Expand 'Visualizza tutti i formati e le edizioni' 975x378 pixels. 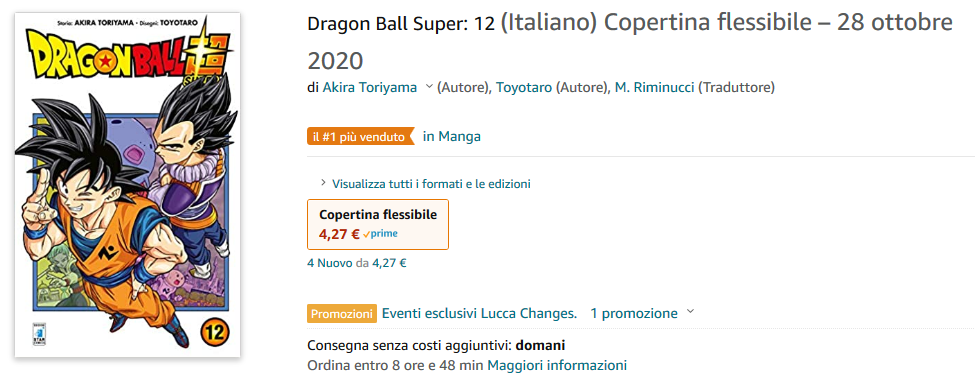(431, 184)
